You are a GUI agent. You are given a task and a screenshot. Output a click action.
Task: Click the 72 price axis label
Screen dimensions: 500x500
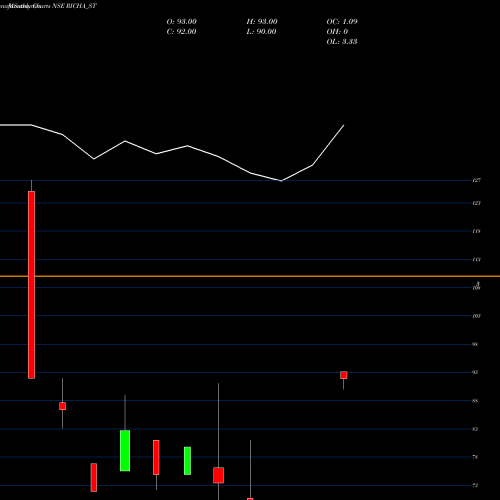click(475, 485)
